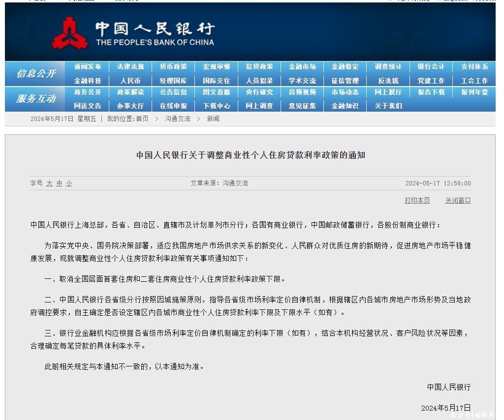The width and height of the screenshot is (504, 420).
Task: Click 报刊年鉴 in navigation
Action: click(x=474, y=92)
